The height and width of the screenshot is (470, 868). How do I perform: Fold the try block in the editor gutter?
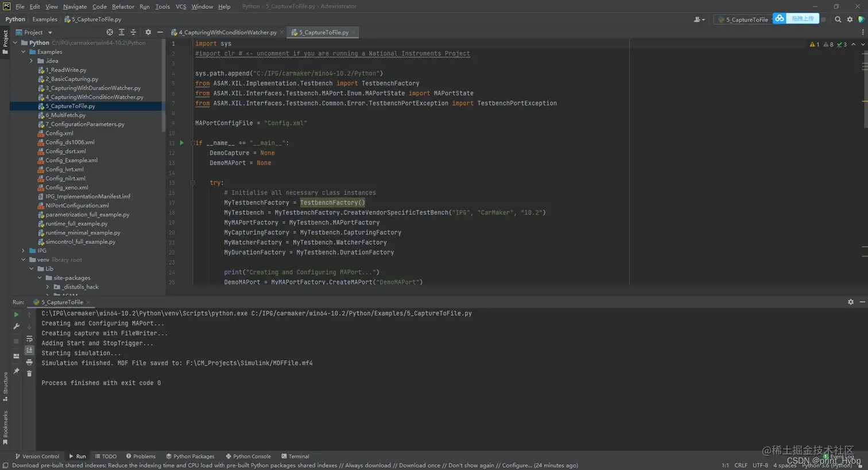pyautogui.click(x=193, y=182)
